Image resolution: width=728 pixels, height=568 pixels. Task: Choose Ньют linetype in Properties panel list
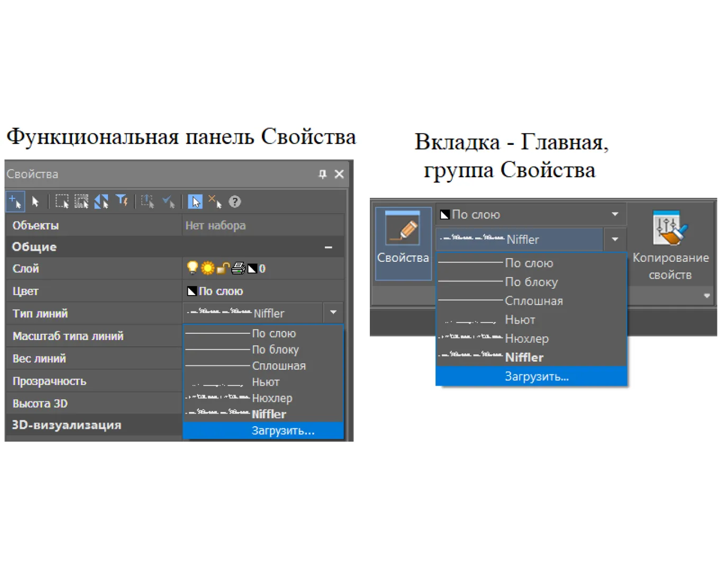[x=263, y=382]
